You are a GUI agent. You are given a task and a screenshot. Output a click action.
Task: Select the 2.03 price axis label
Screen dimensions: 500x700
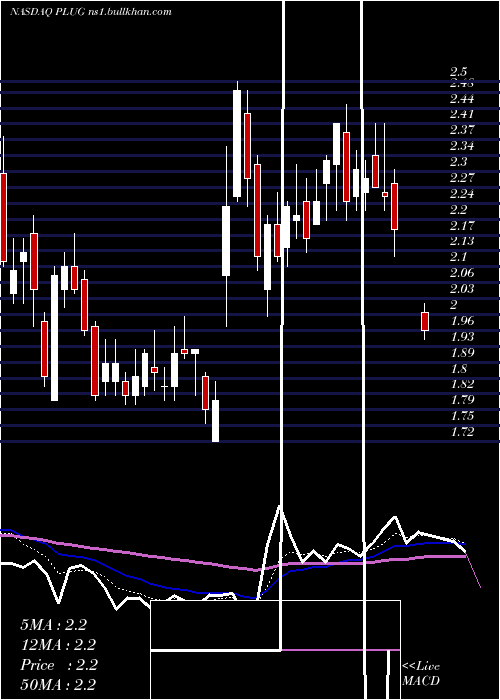462,288
